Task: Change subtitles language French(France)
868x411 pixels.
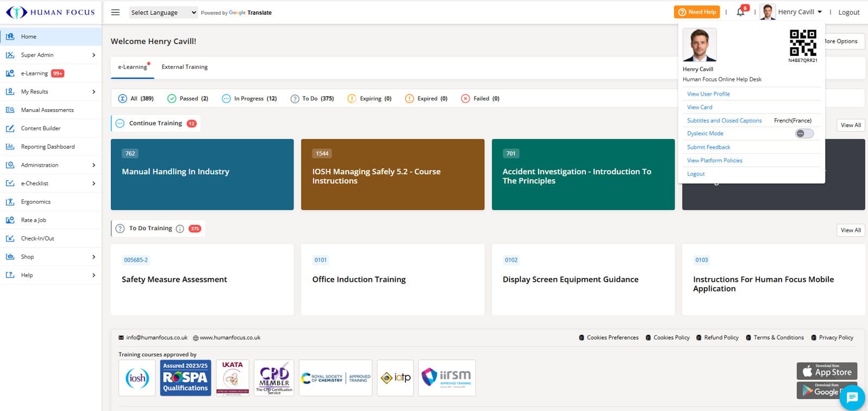Action: pos(792,121)
